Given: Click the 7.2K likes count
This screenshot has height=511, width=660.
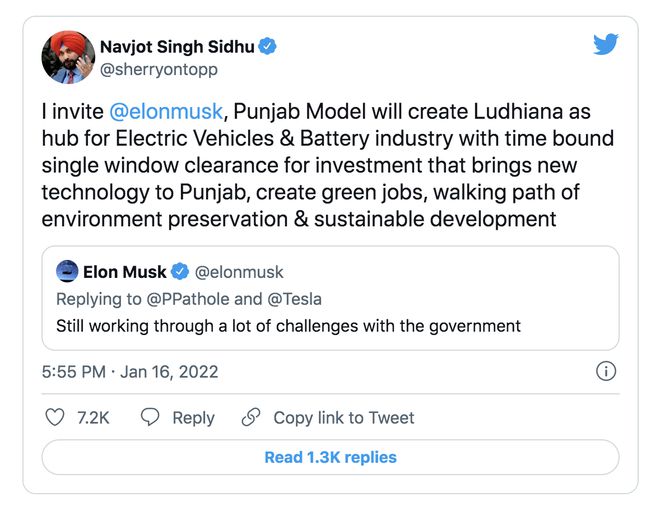Looking at the screenshot, I should [93, 418].
